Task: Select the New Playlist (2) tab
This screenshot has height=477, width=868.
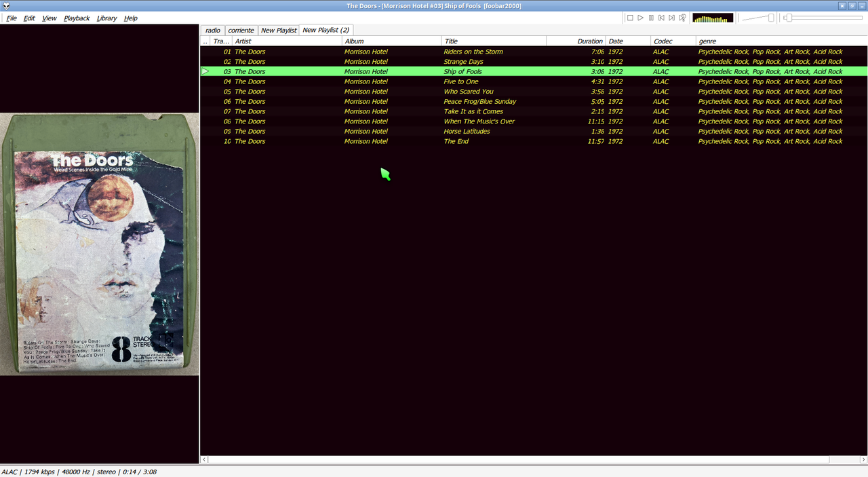Action: coord(326,30)
